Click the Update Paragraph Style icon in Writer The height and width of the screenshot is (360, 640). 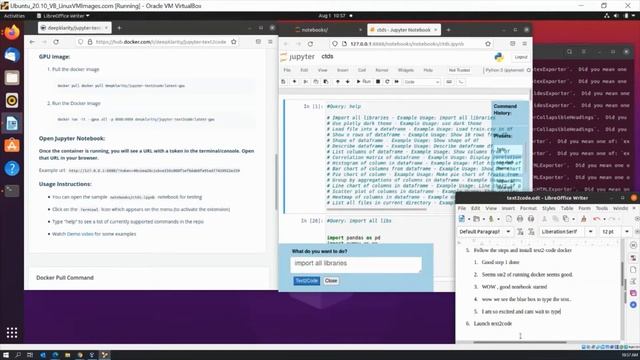[x=520, y=232]
